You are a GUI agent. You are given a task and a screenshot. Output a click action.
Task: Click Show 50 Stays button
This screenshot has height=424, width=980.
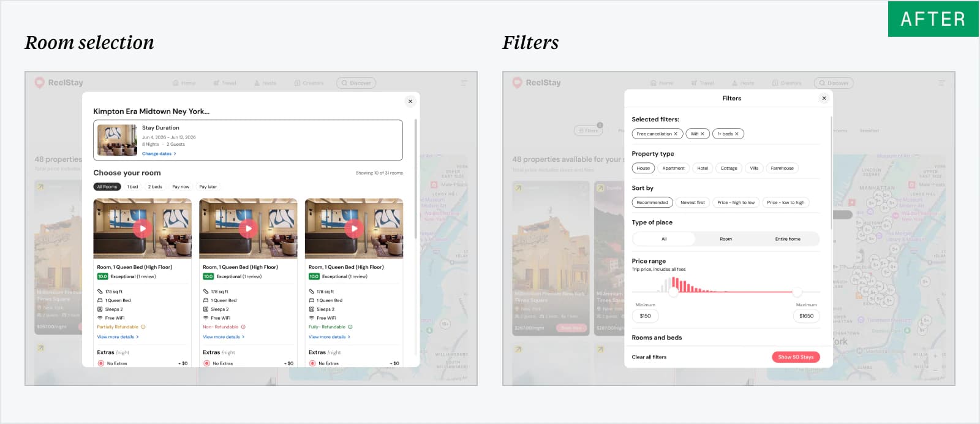click(x=796, y=357)
